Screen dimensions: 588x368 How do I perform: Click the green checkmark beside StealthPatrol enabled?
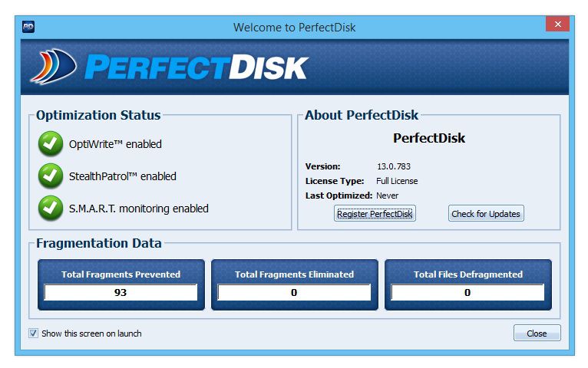pyautogui.click(x=51, y=176)
